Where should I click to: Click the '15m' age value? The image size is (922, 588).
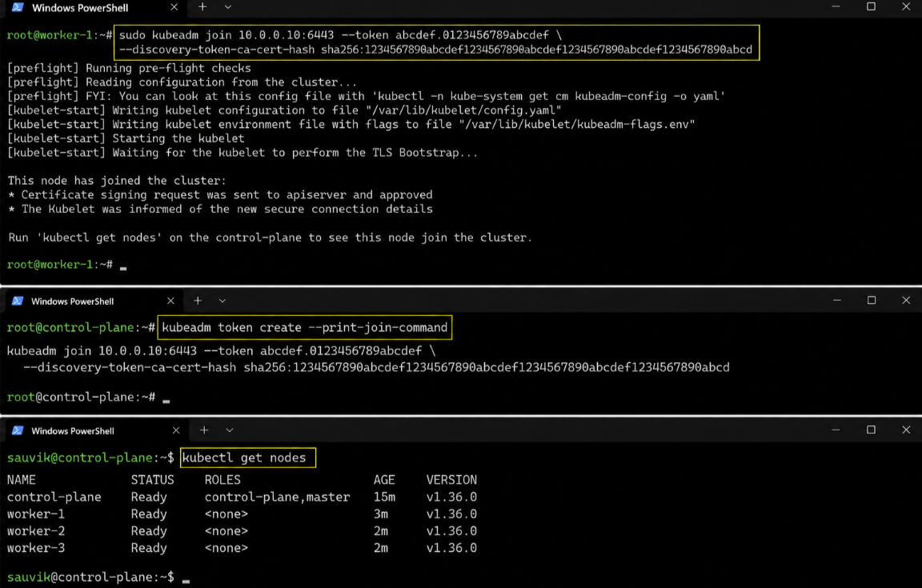point(384,497)
